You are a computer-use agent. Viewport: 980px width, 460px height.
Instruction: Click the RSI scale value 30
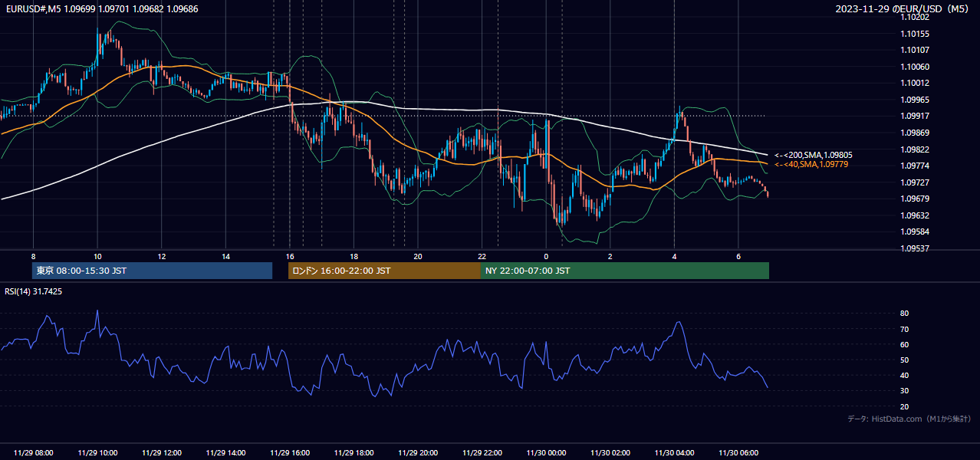pyautogui.click(x=905, y=391)
